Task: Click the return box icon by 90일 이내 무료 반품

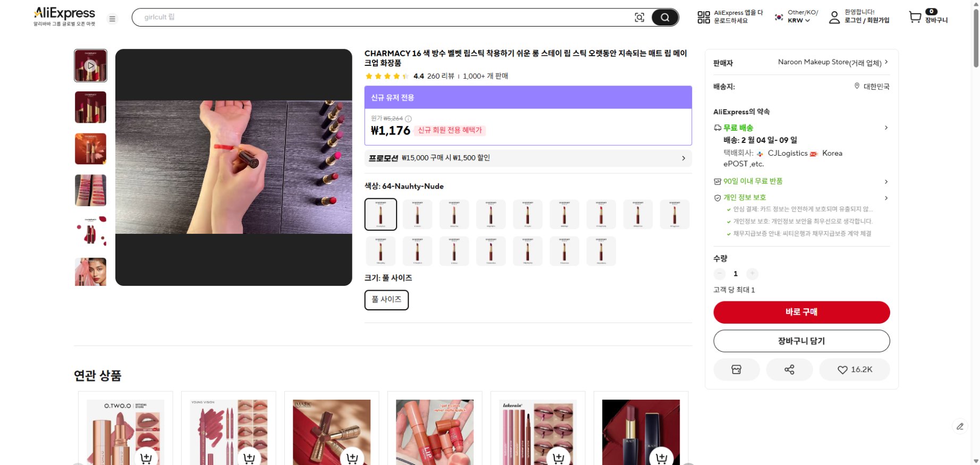Action: click(x=717, y=181)
